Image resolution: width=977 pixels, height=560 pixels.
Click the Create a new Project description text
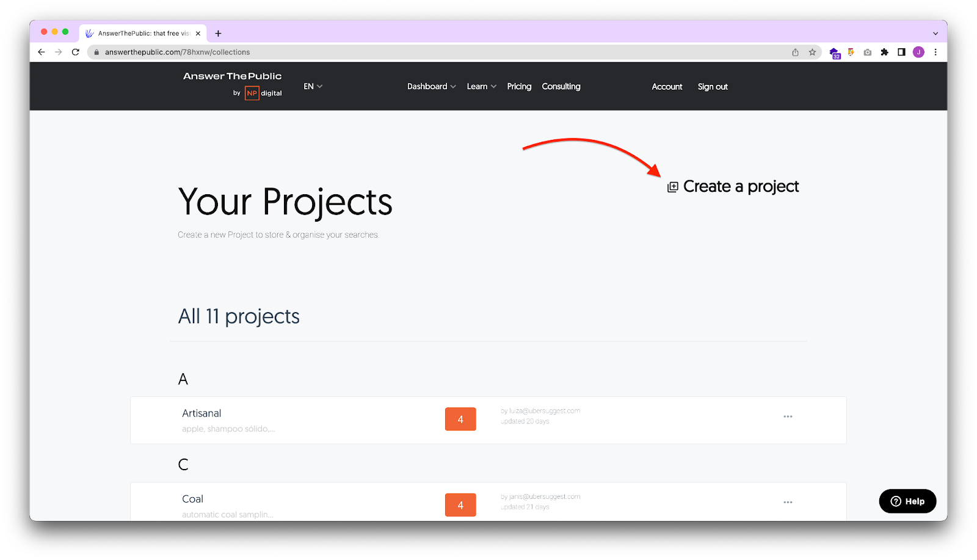278,235
